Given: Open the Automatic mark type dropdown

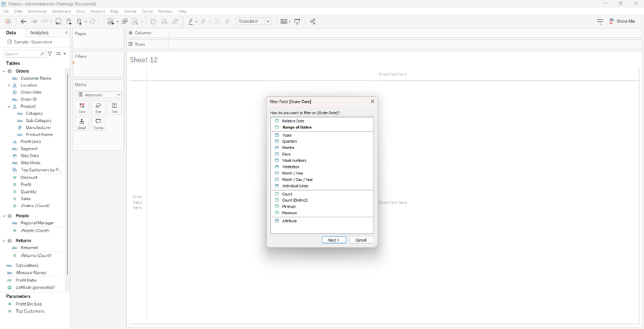Looking at the screenshot, I should 99,95.
